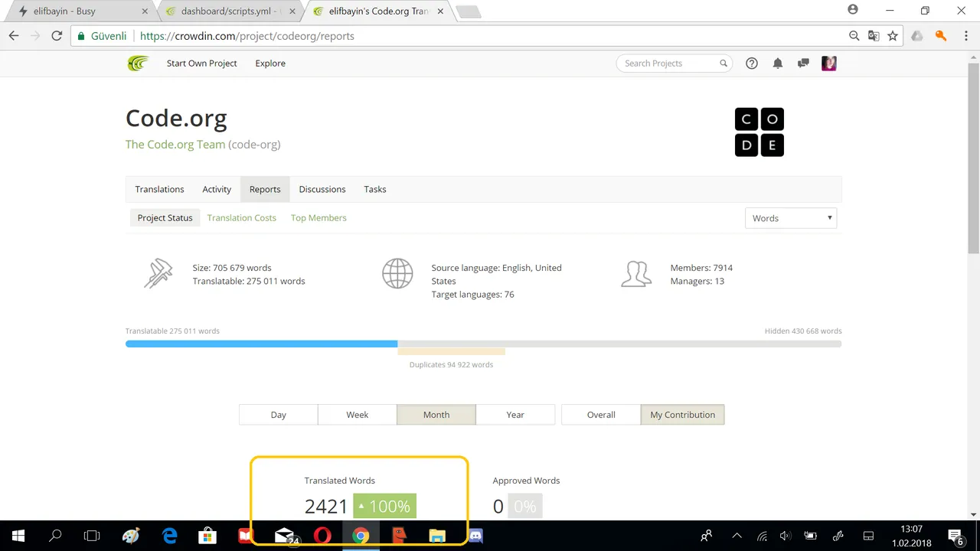Click the Crowdin logo icon
Viewport: 980px width, 551px height.
click(138, 64)
